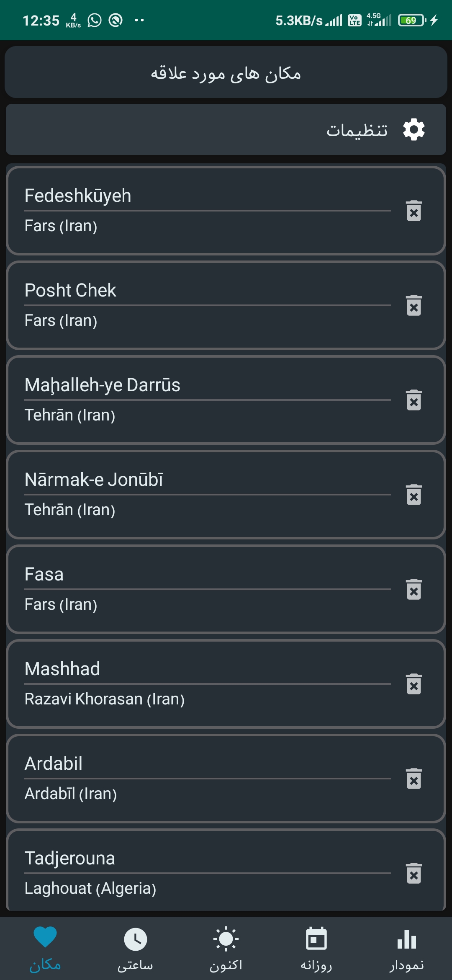The height and width of the screenshot is (980, 452).
Task: Tap trash icon beside Nārmak-e Jonūbī
Action: [413, 495]
